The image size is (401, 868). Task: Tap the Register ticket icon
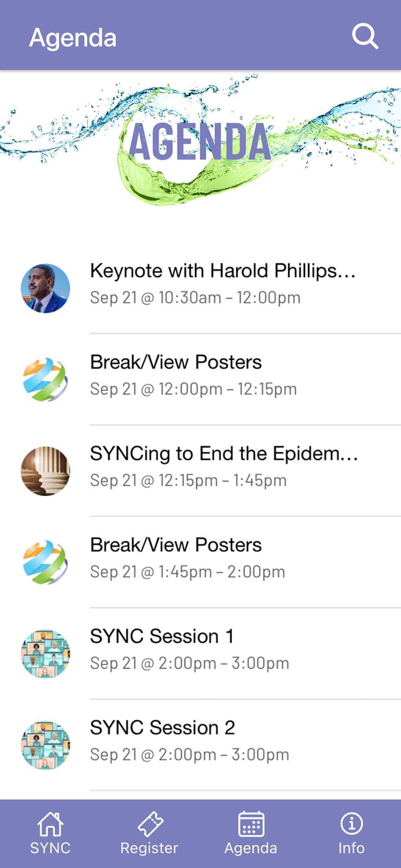point(150,824)
